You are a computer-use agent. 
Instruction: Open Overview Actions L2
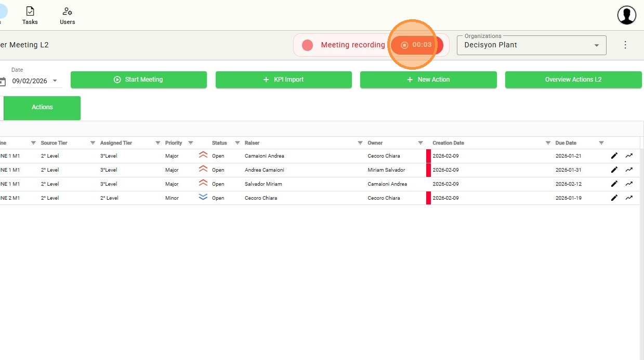click(x=573, y=80)
